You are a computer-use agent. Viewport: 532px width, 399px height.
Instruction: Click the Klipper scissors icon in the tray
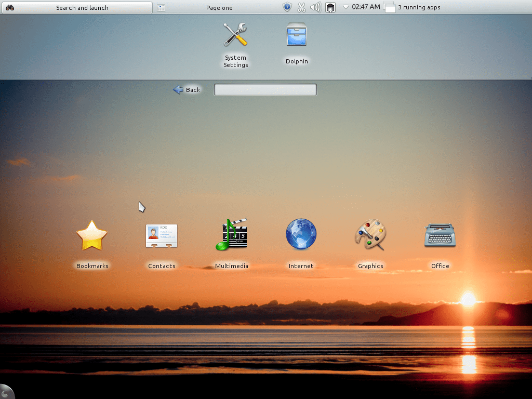302,7
